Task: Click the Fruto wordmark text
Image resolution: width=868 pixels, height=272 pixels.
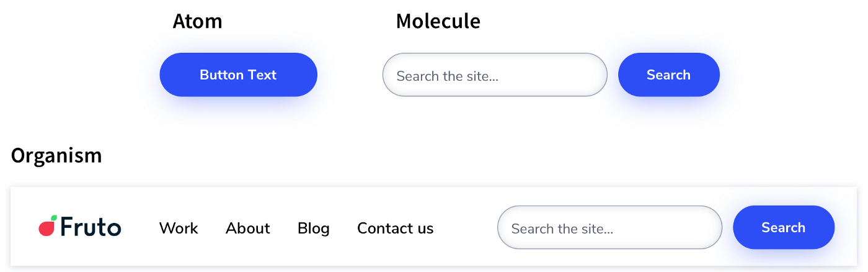Action: [x=91, y=227]
